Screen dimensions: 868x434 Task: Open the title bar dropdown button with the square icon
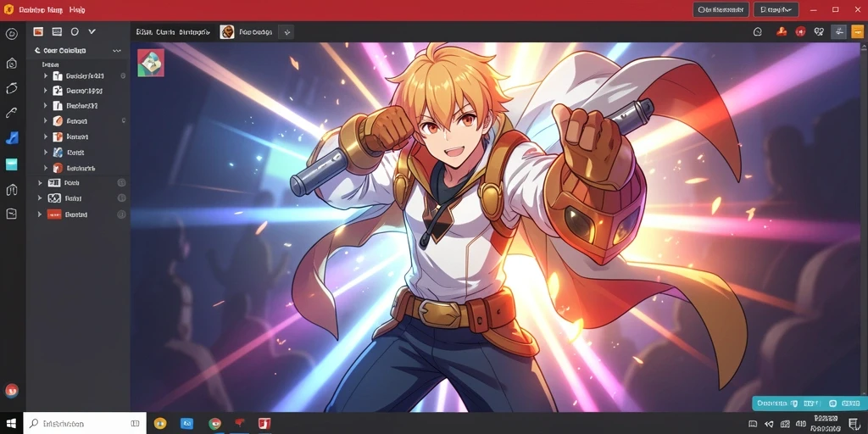[776, 9]
